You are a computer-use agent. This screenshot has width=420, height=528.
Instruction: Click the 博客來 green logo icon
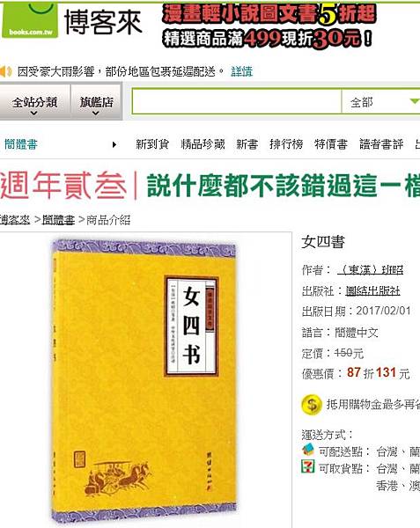pos(30,19)
